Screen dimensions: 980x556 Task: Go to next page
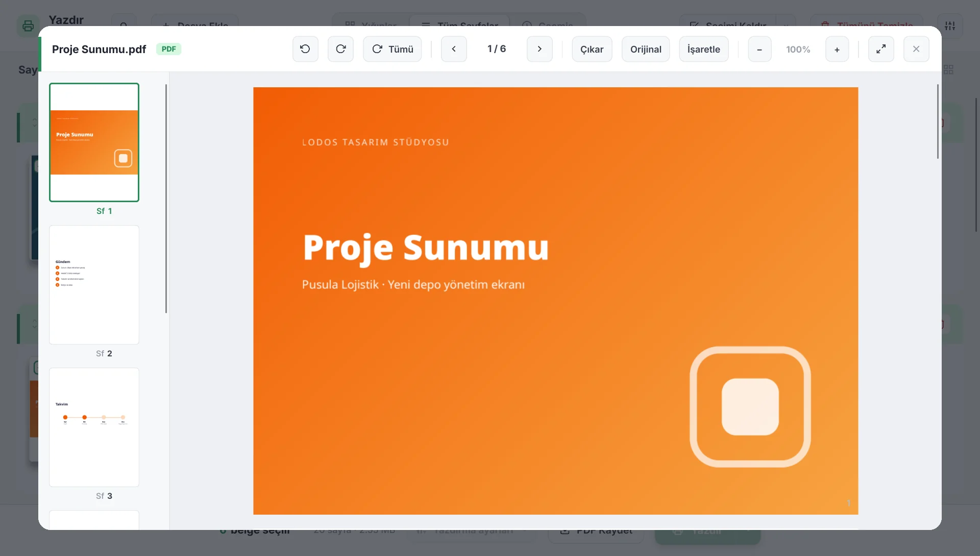point(540,49)
